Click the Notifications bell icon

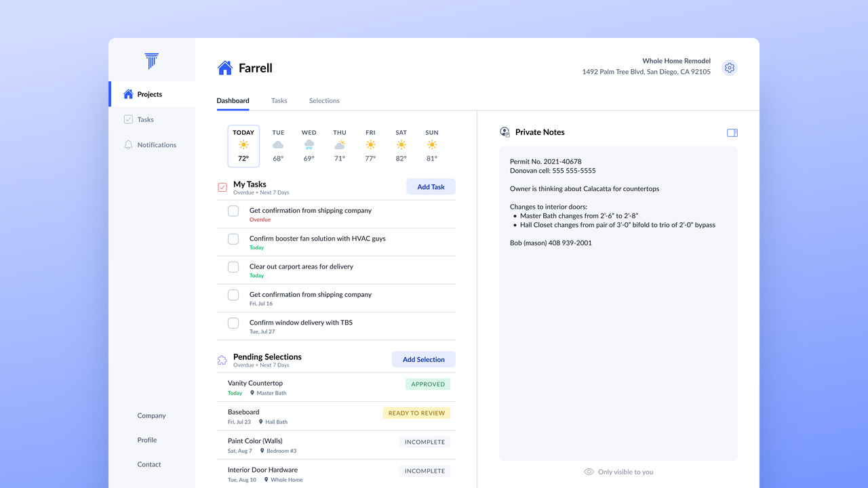point(128,145)
